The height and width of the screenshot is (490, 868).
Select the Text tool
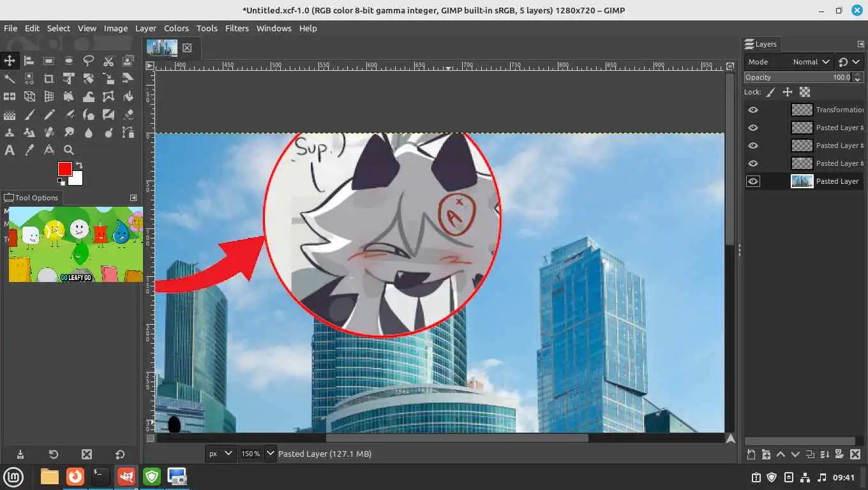pyautogui.click(x=10, y=150)
